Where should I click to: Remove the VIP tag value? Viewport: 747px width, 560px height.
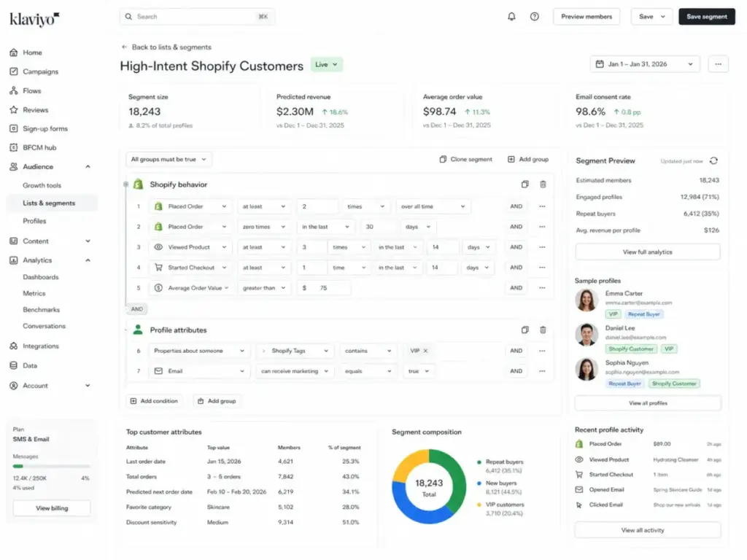425,351
